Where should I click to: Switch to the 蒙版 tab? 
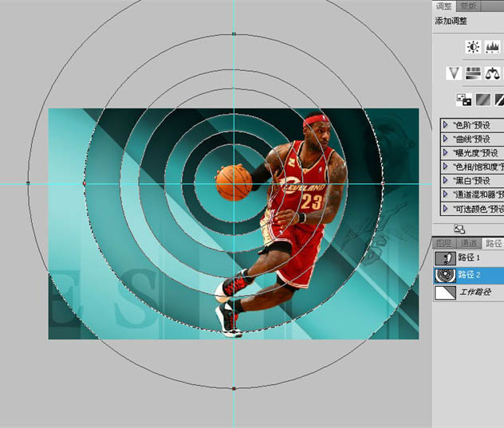pyautogui.click(x=468, y=6)
